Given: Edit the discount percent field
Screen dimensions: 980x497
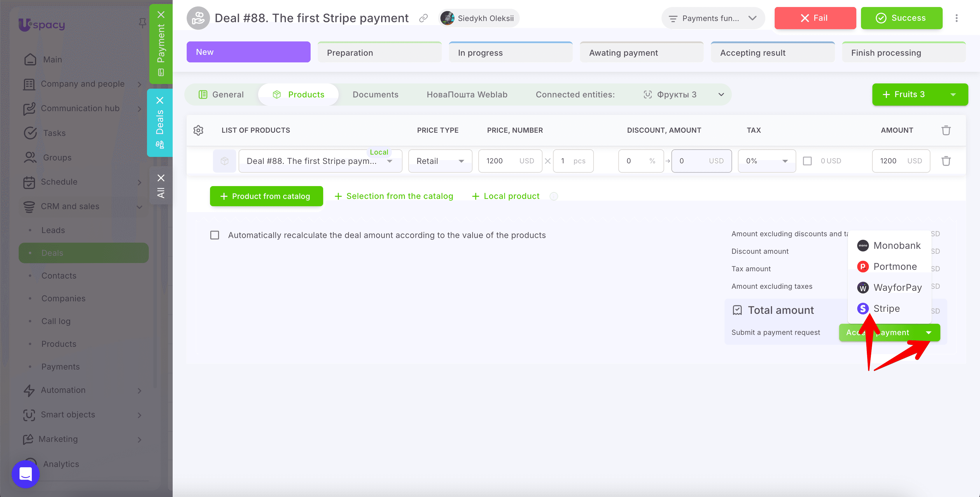Looking at the screenshot, I should point(641,161).
